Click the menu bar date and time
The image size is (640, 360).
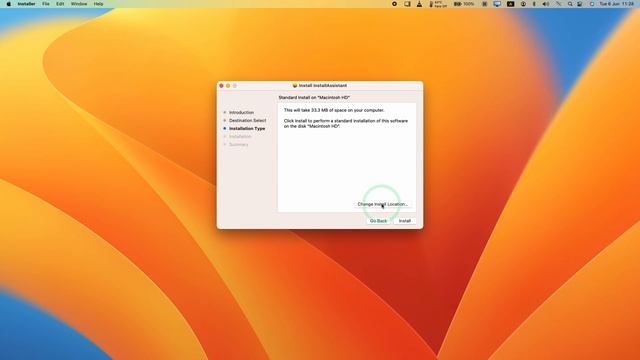pos(616,4)
